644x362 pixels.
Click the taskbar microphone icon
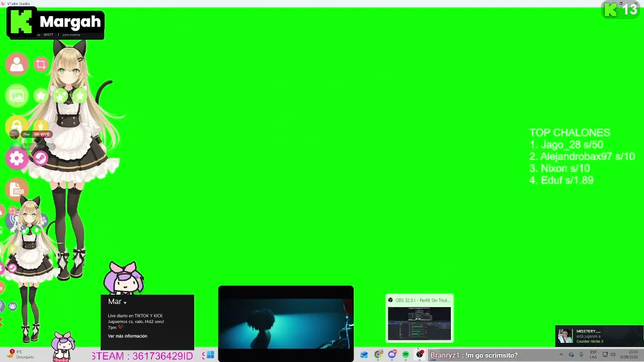click(581, 355)
